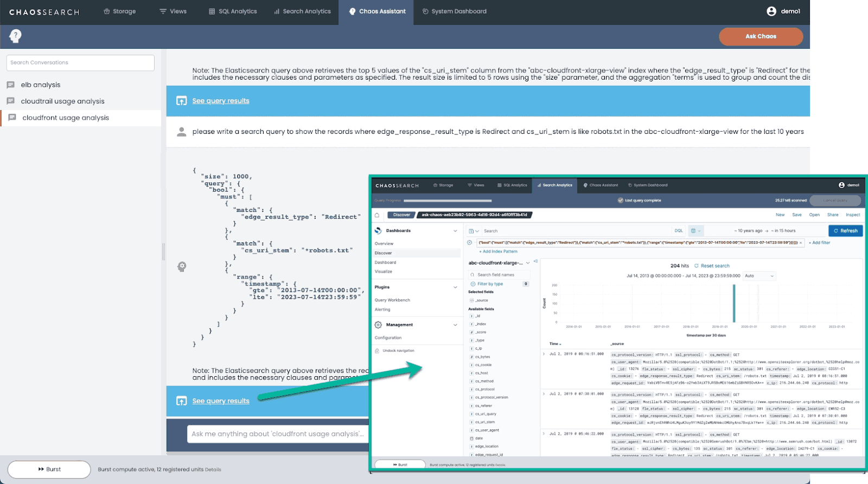
Task: Click Query Workbench in inset sidebar
Action: coord(392,300)
